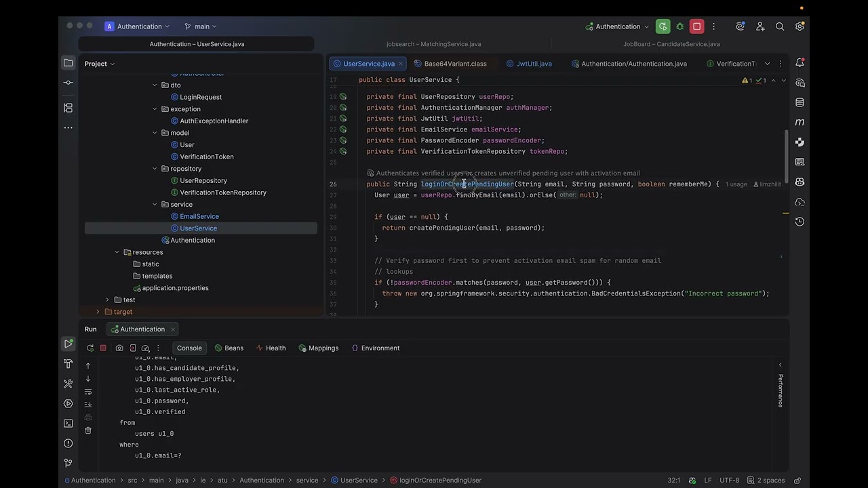Open IDE settings gear icon
Image resolution: width=868 pixels, height=488 pixels.
tap(800, 26)
